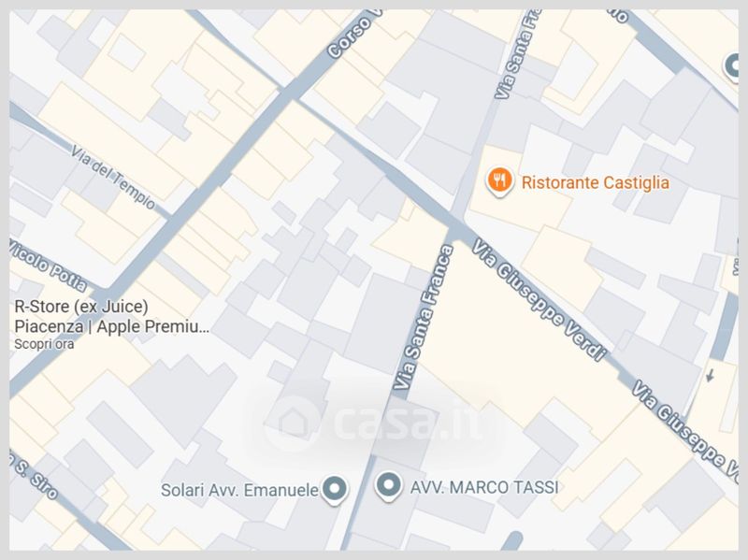Click the Vicolo Potia street label
748x560 pixels.
(48, 266)
